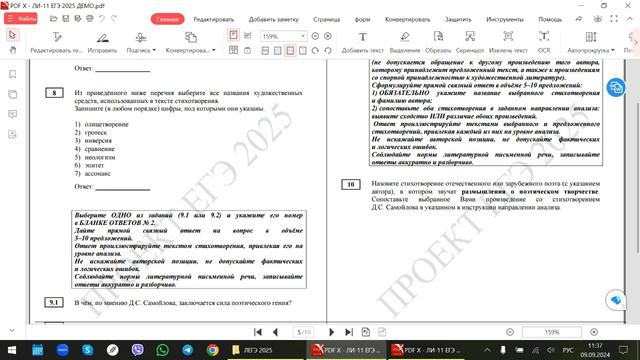Click the Редактировать текст tool
Screen dimensions: 640x360
[x=56, y=42]
